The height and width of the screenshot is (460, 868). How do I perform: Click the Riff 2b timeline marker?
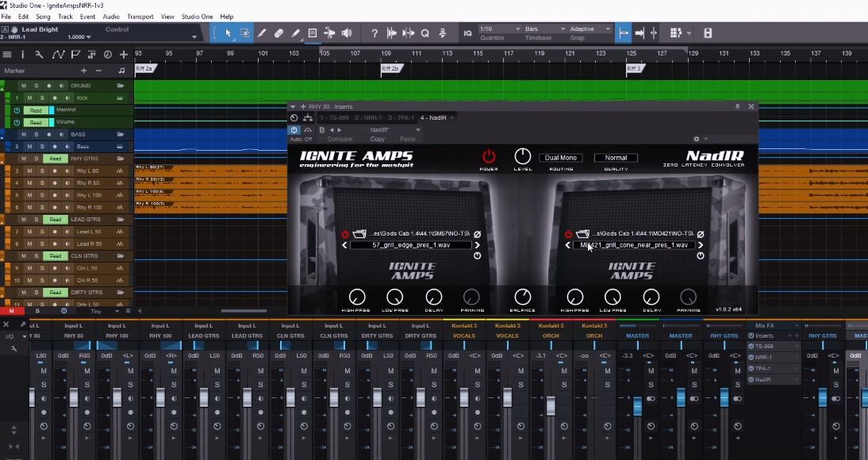click(x=390, y=69)
